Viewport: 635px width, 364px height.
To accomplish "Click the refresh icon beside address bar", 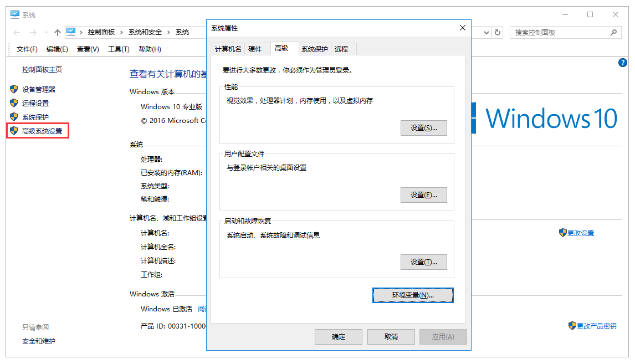I will coord(498,32).
